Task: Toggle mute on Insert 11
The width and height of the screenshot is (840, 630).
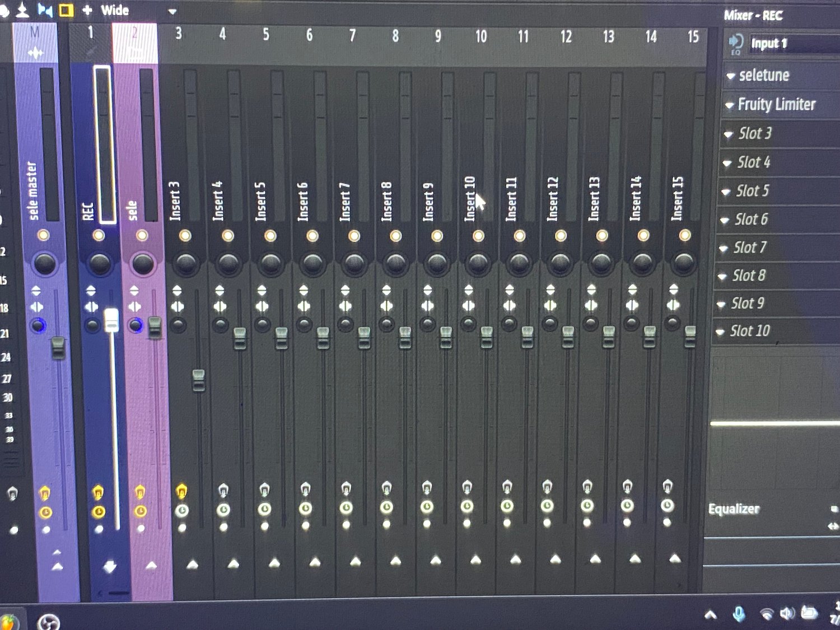Action: (519, 236)
